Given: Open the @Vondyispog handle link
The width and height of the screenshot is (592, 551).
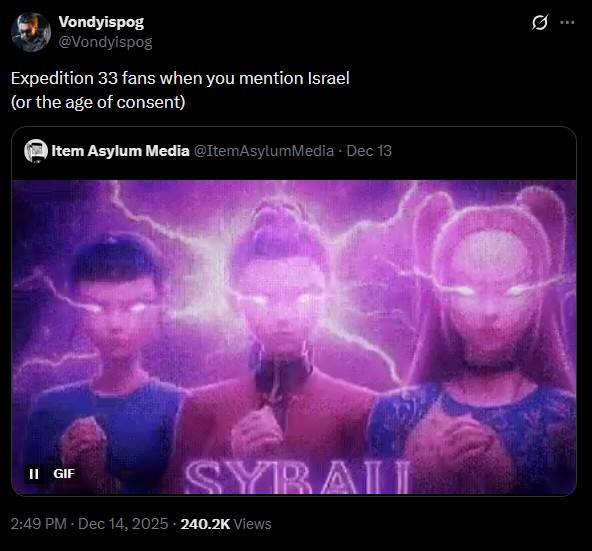Looking at the screenshot, I should [105, 42].
